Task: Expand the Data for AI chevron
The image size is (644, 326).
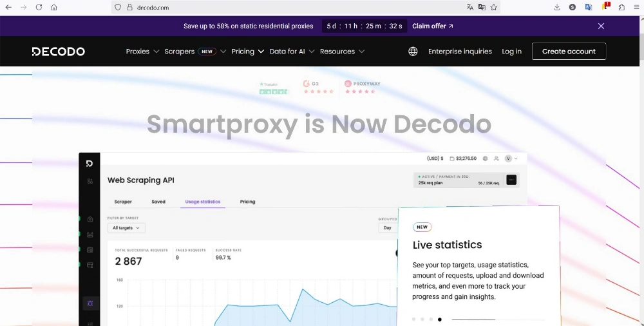Action: pos(312,52)
